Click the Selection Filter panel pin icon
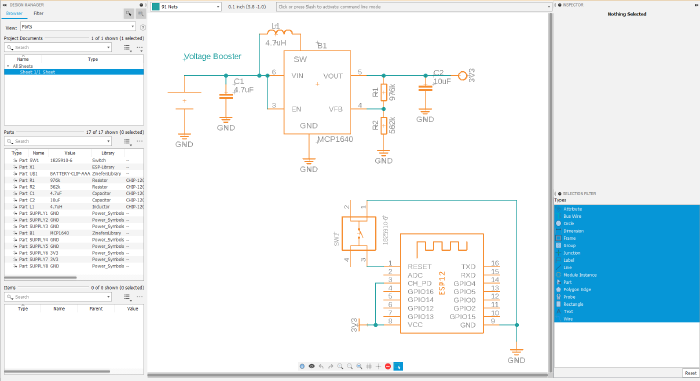Screen dimensions: 700x381 (559, 193)
